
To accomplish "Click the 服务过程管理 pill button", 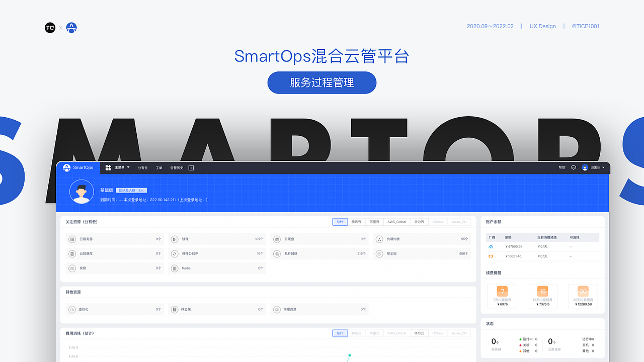I will click(x=322, y=82).
